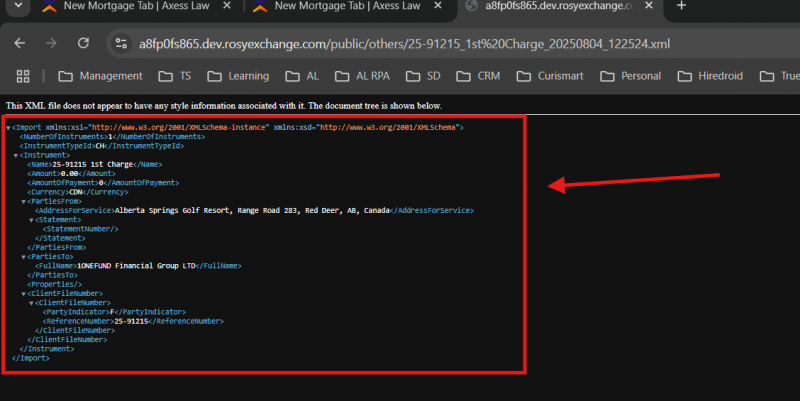Click the browser Back arrow button

click(21, 44)
